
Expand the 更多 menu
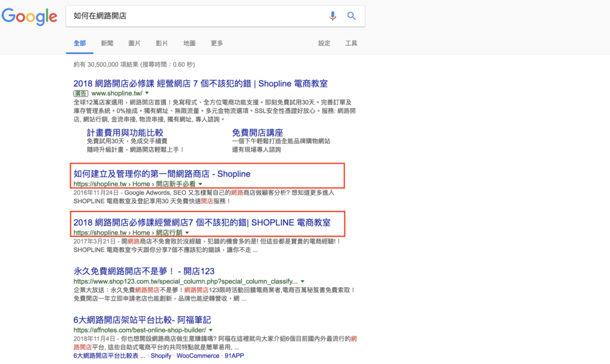click(217, 43)
